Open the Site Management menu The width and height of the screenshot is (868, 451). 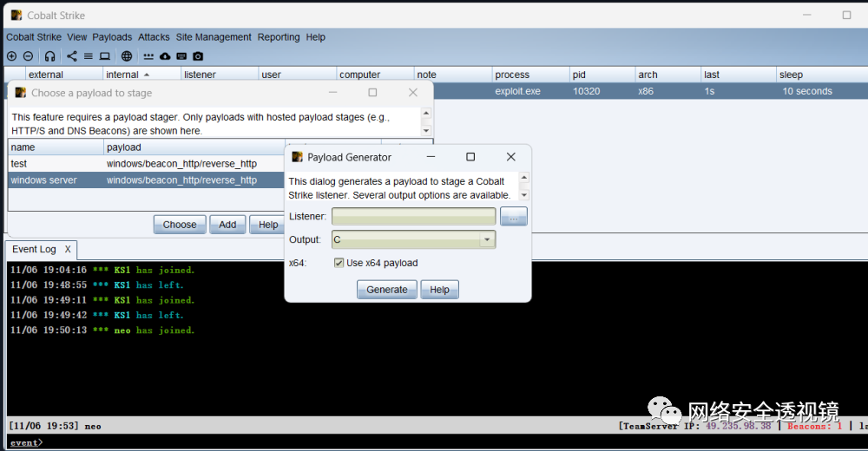point(214,37)
